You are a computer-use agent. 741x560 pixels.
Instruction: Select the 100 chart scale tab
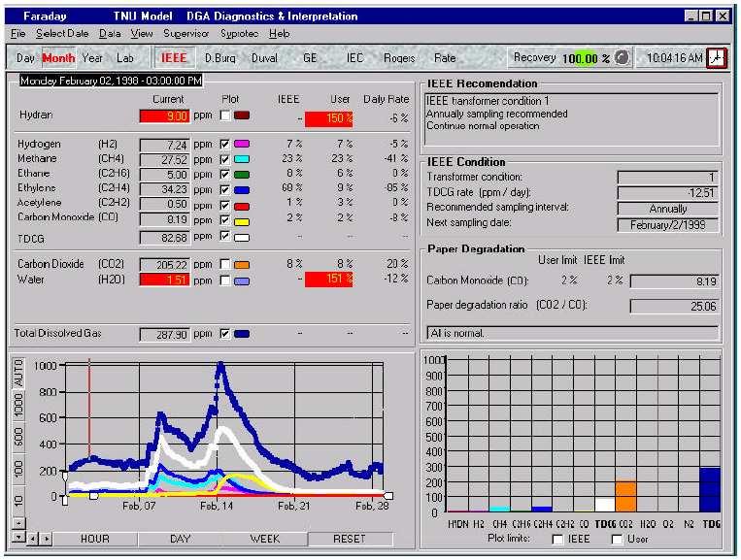coord(18,469)
